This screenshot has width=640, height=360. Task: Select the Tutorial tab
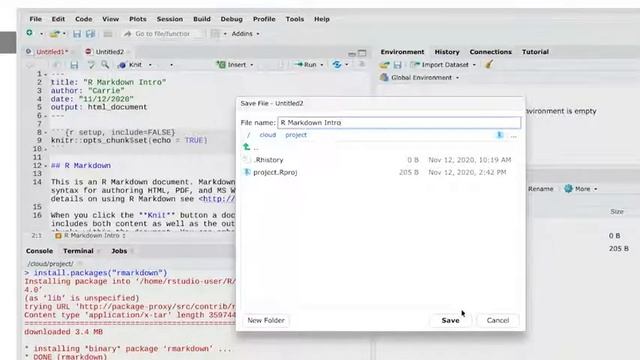point(535,52)
